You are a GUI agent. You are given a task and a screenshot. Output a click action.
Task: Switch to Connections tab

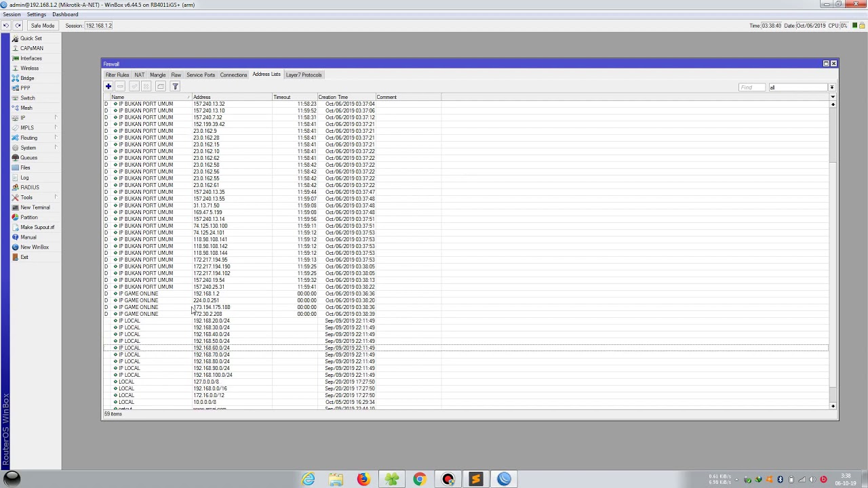point(233,75)
